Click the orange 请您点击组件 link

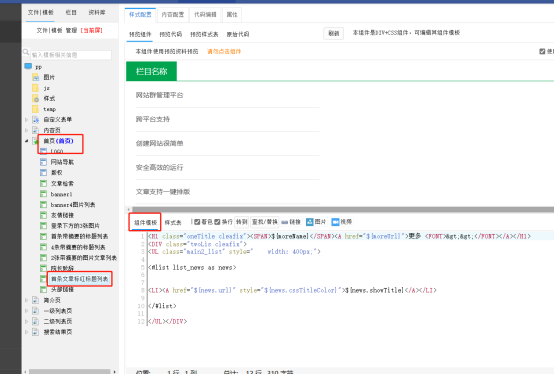(224, 52)
